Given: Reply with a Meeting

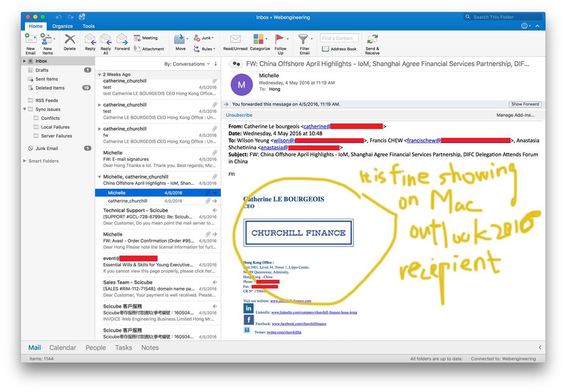Looking at the screenshot, I should 146,38.
